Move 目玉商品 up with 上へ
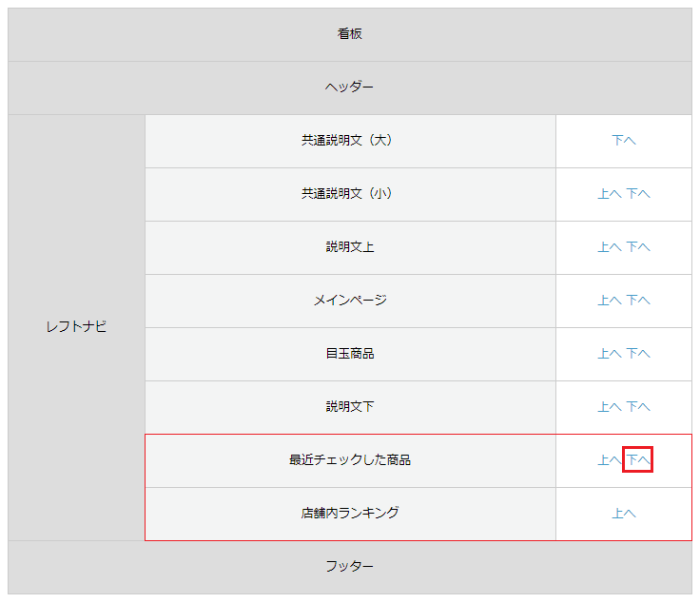Screen dimensions: 700x603 (x=610, y=354)
